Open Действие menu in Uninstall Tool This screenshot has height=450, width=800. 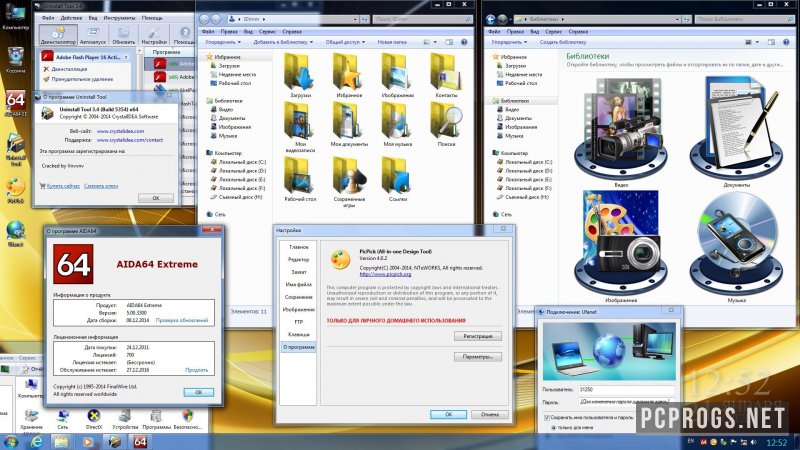(x=71, y=18)
